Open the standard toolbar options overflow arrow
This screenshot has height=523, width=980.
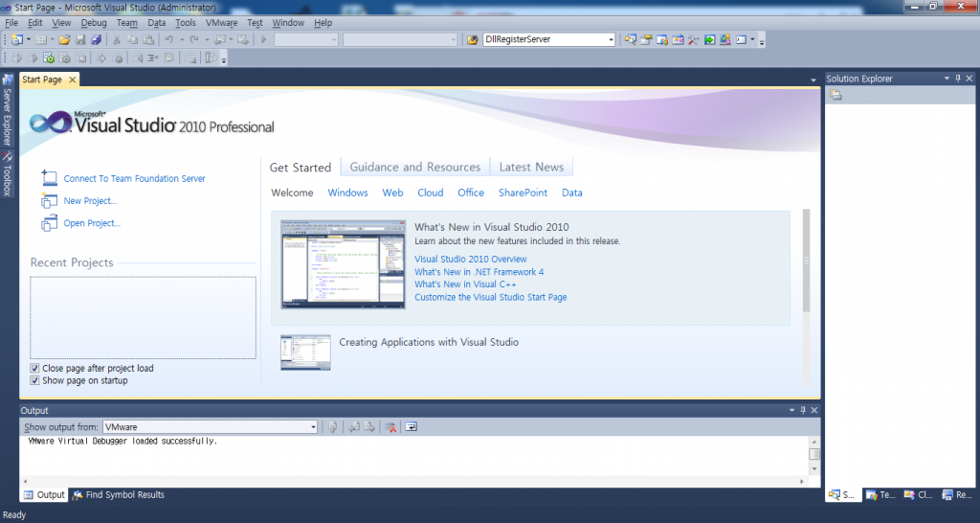[x=761, y=41]
